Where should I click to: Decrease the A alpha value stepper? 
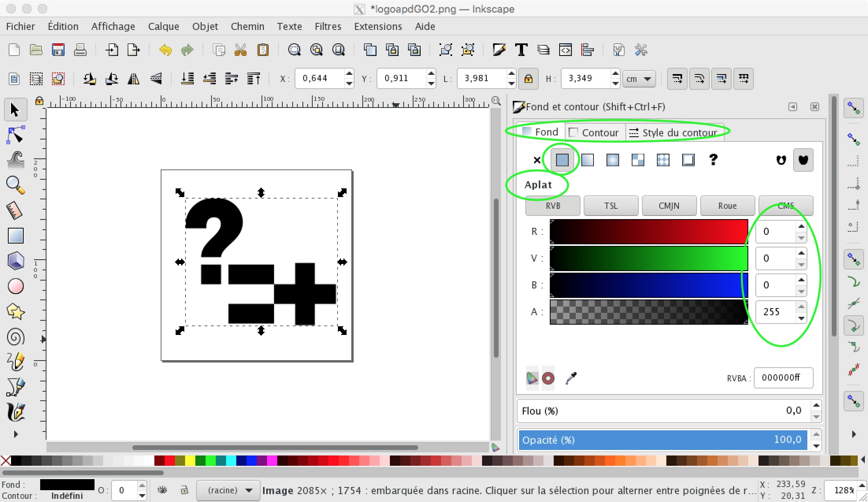point(801,318)
